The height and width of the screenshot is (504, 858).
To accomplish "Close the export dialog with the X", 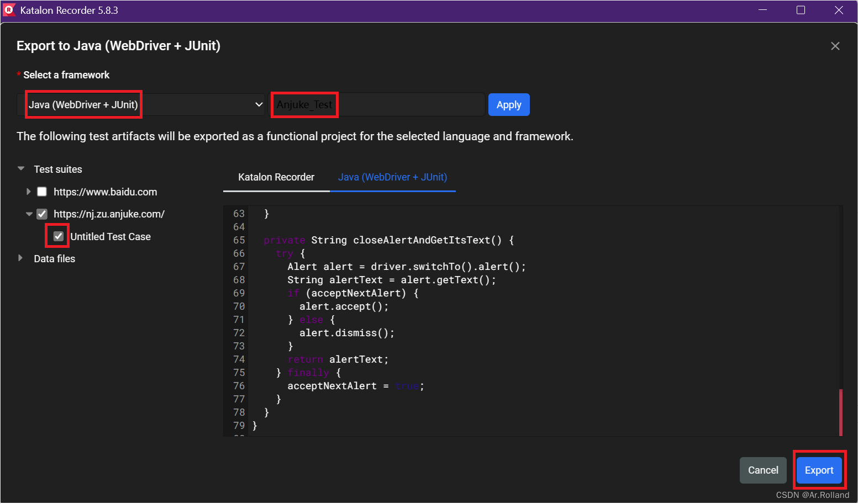I will (x=835, y=46).
